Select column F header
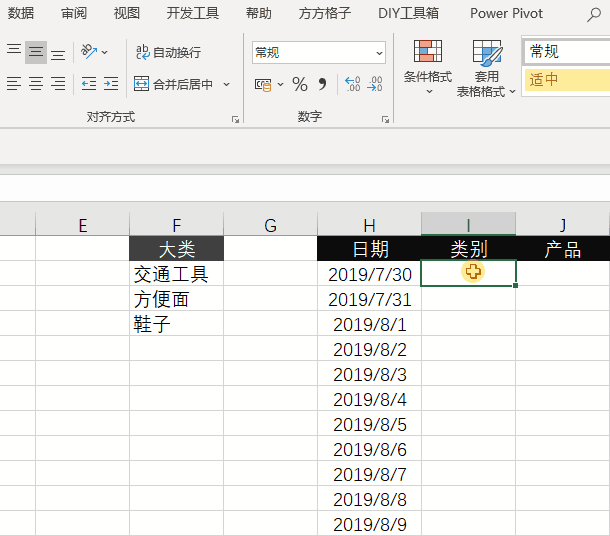This screenshot has height=536, width=610. pyautogui.click(x=177, y=224)
